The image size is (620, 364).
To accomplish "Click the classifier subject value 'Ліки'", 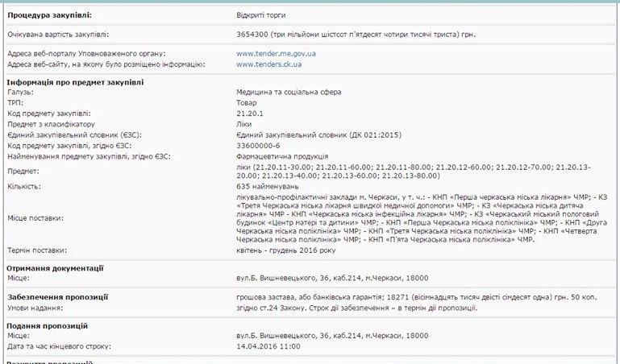I will 244,124.
